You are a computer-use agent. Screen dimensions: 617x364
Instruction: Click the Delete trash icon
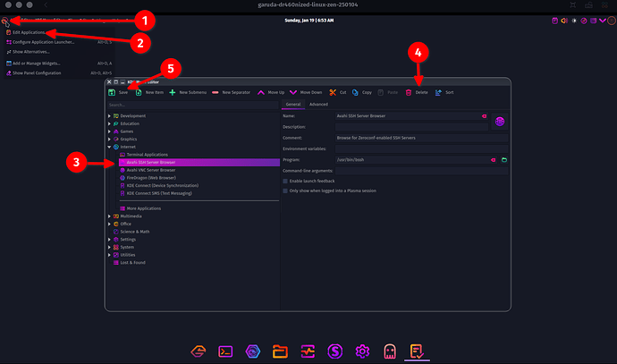pyautogui.click(x=409, y=92)
